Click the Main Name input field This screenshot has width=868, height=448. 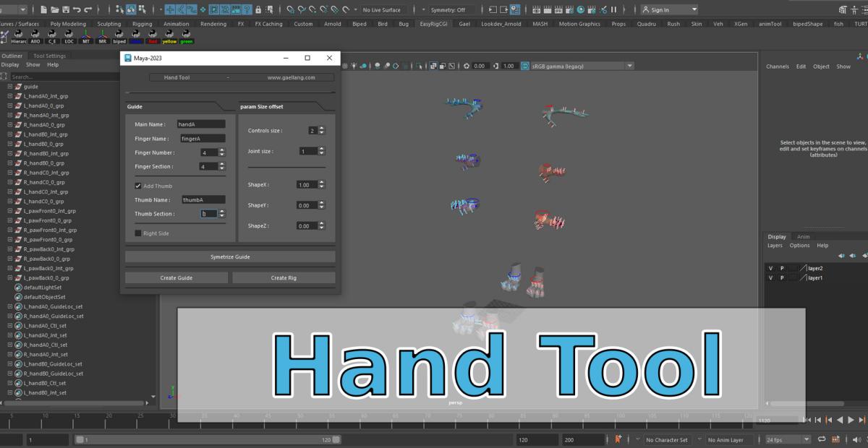pos(201,124)
